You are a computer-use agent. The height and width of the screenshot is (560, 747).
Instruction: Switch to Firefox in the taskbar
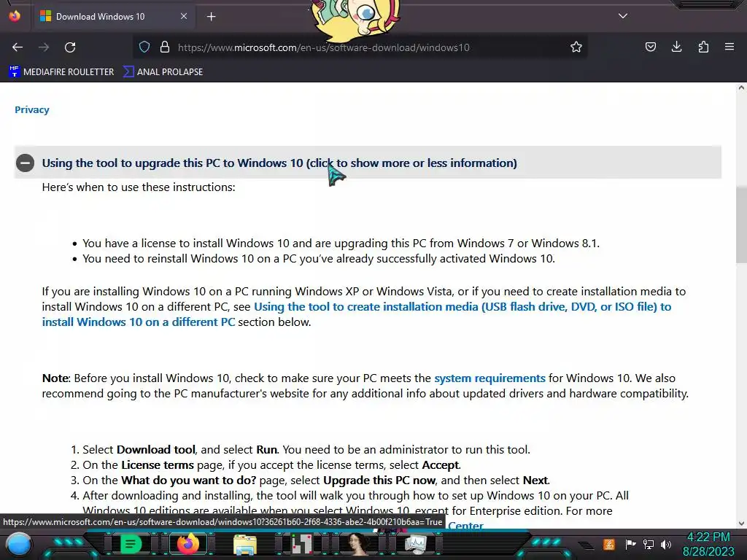click(187, 544)
